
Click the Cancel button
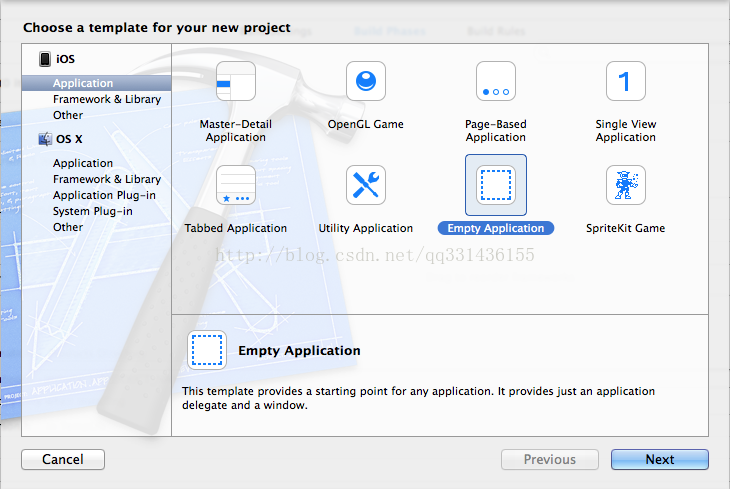point(63,459)
